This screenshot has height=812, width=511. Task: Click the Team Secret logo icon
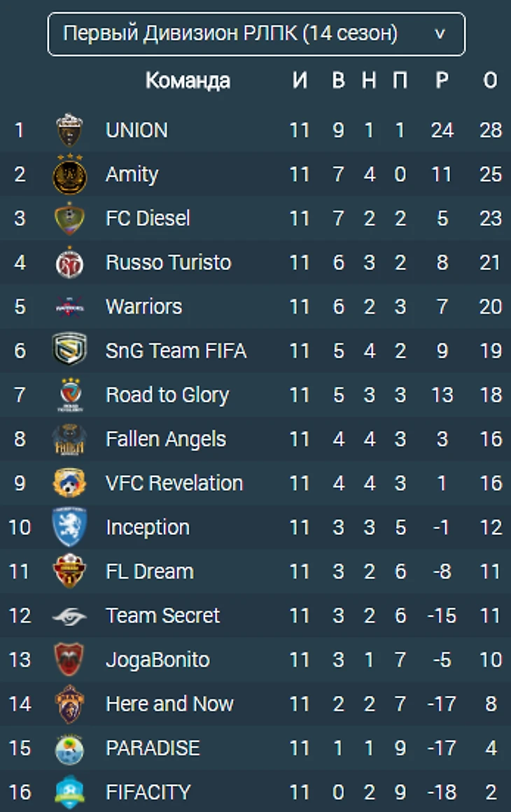pyautogui.click(x=69, y=616)
